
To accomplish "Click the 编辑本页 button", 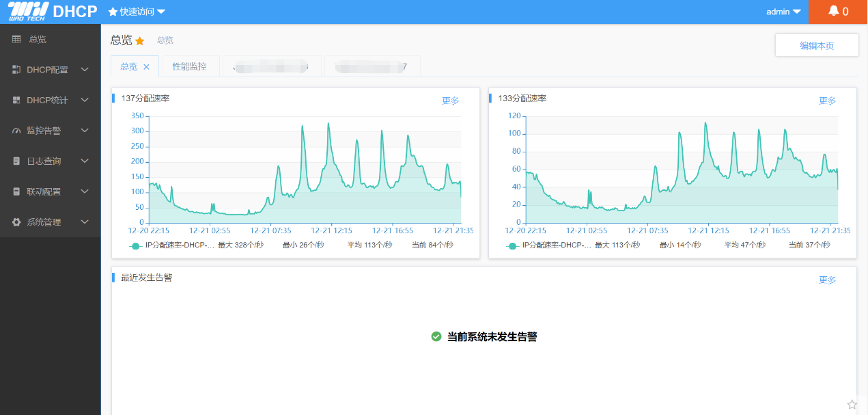I will [x=817, y=46].
